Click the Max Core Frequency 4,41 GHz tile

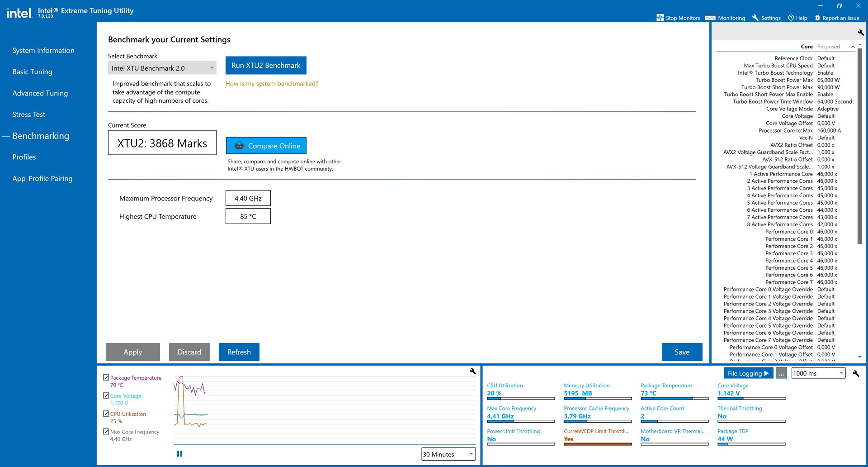point(521,415)
